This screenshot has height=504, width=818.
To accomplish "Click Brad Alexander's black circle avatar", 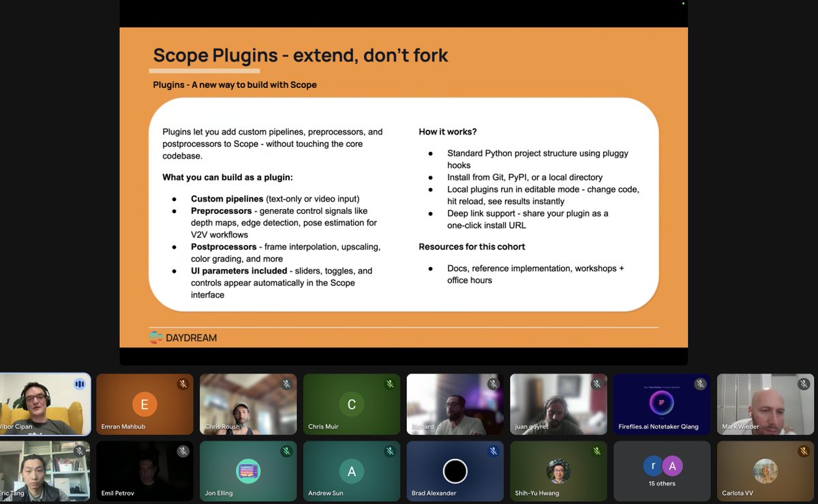I will [455, 471].
